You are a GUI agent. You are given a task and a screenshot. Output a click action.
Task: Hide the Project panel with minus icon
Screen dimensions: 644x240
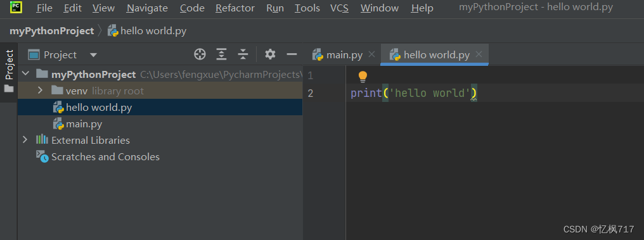(292, 54)
